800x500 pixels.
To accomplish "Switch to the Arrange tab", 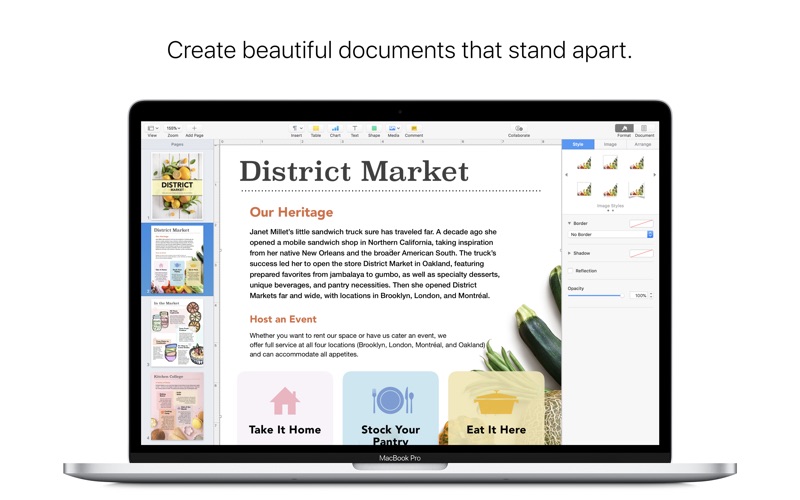I will click(642, 144).
